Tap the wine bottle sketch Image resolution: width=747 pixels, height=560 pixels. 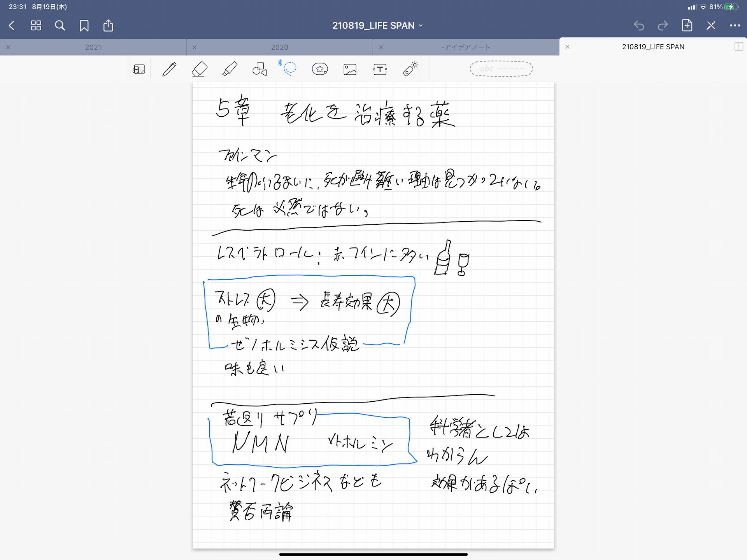pyautogui.click(x=444, y=257)
